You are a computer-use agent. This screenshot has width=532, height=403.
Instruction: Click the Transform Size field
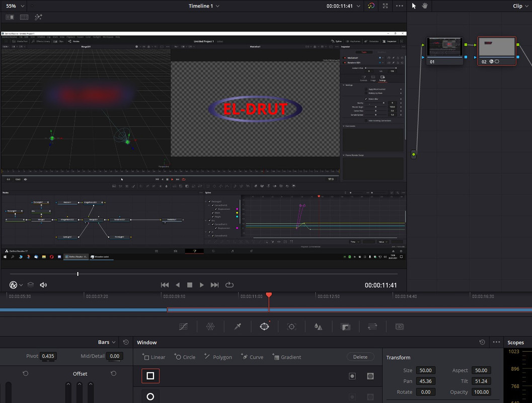(x=425, y=370)
